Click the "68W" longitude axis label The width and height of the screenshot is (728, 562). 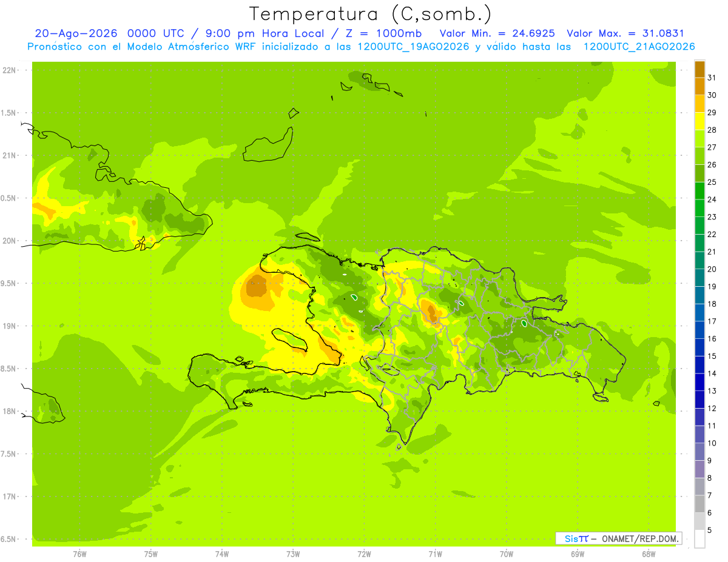649,554
